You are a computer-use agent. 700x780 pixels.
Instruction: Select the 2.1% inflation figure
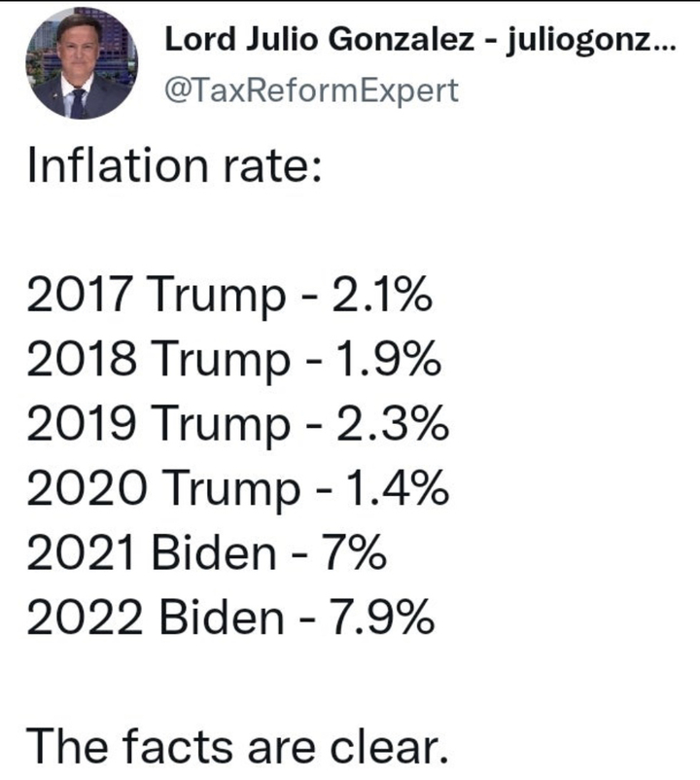pos(378,297)
